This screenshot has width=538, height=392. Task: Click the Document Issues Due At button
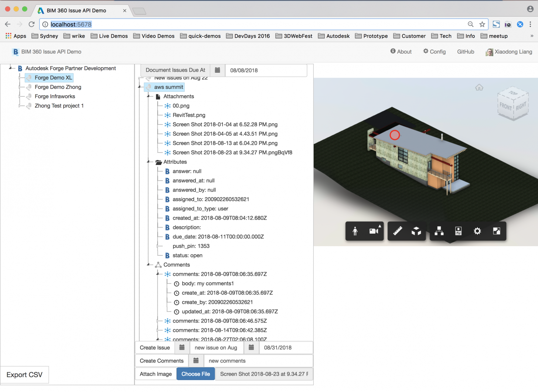[x=176, y=70]
